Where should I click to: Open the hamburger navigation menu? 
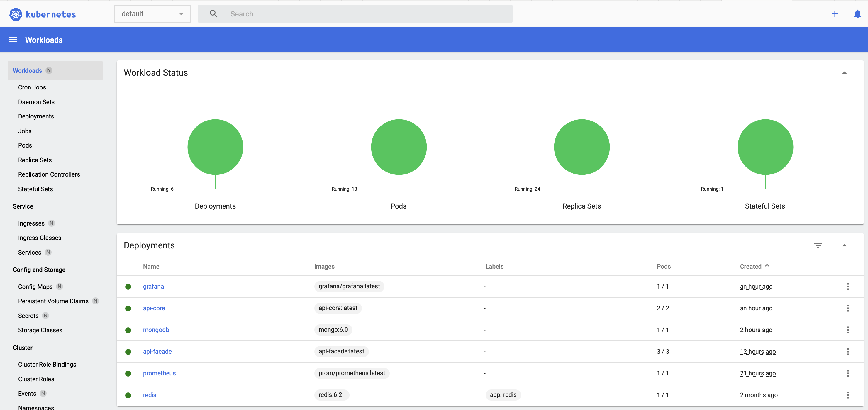click(x=13, y=40)
